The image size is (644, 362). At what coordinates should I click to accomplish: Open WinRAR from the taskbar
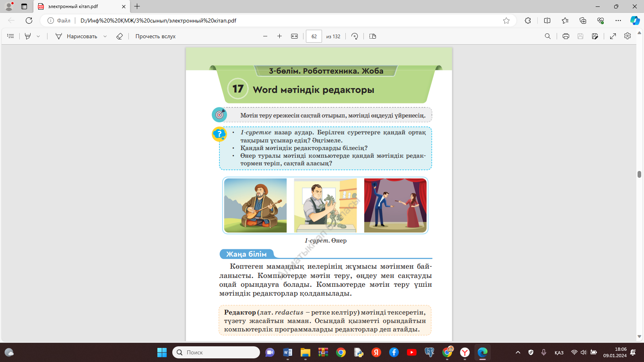coord(323,352)
